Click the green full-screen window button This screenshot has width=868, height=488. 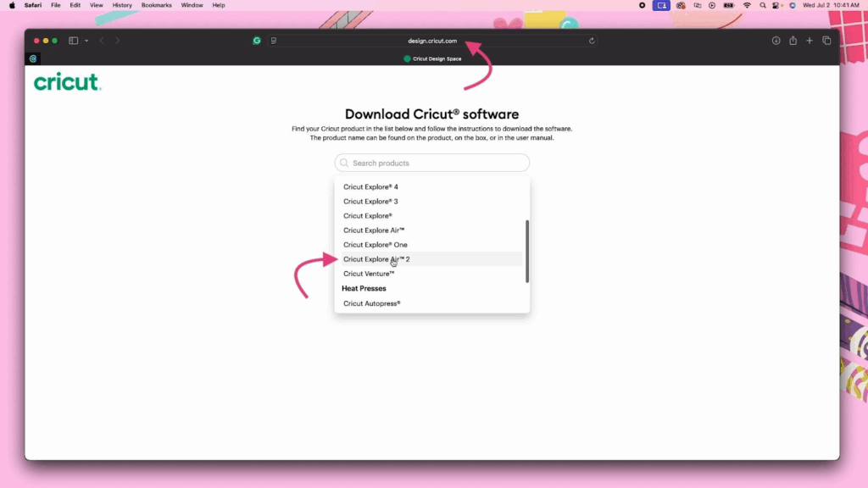(x=55, y=41)
